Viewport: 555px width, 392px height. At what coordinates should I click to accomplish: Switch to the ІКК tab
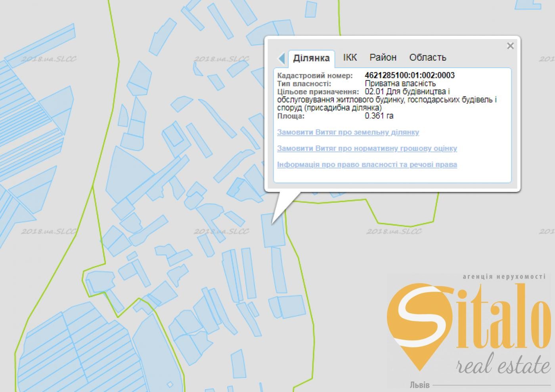click(x=350, y=57)
